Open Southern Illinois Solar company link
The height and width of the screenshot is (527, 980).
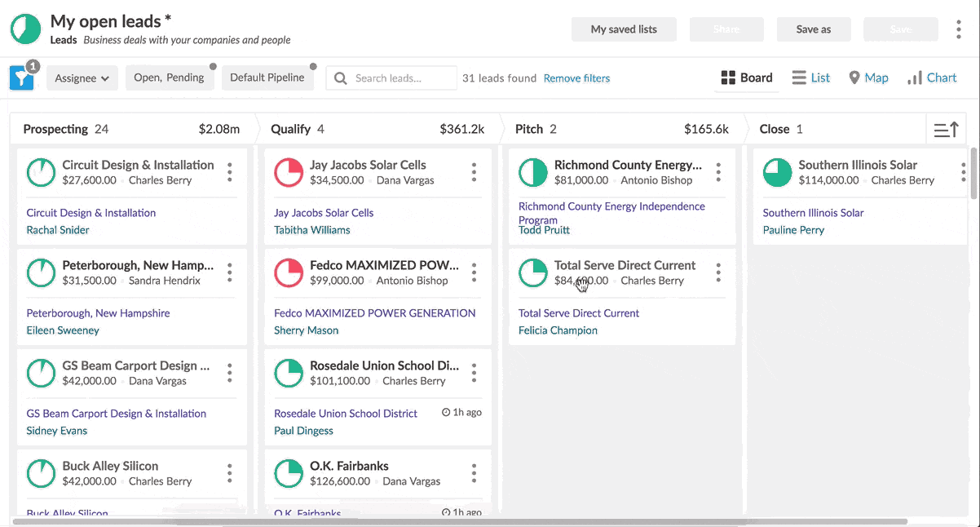[x=813, y=213]
